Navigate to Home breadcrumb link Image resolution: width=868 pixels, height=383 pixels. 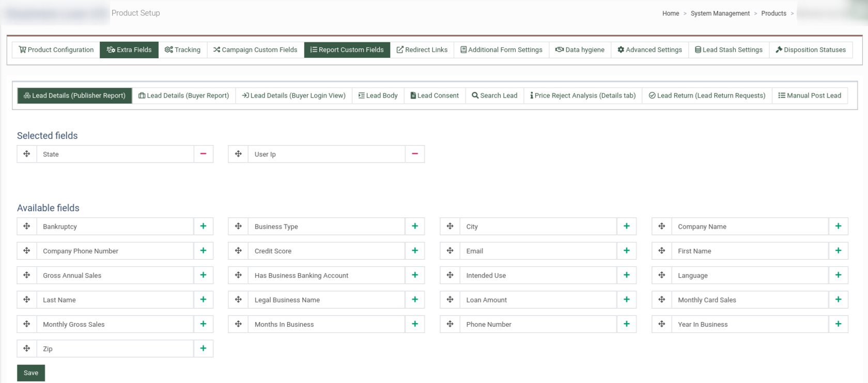tap(671, 13)
